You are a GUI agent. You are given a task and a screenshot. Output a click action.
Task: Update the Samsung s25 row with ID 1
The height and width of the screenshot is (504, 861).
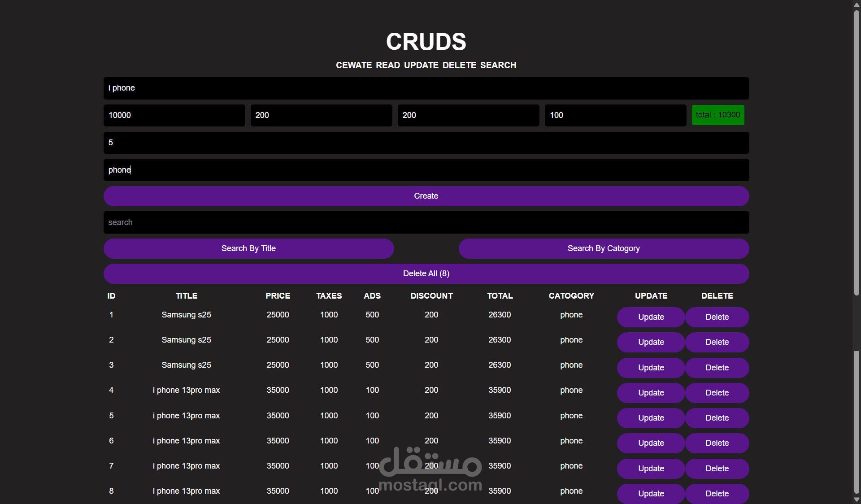pos(651,317)
